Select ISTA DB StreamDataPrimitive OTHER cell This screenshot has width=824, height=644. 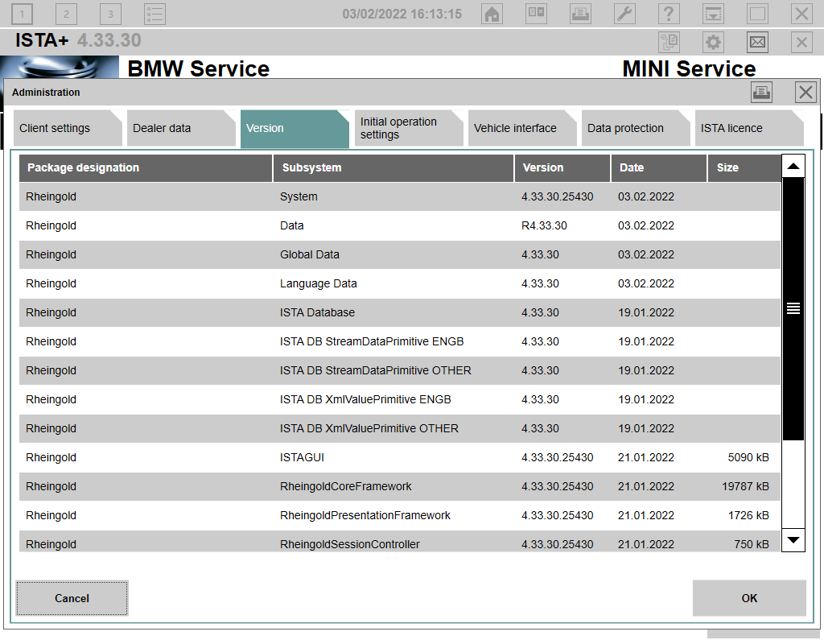pyautogui.click(x=376, y=370)
